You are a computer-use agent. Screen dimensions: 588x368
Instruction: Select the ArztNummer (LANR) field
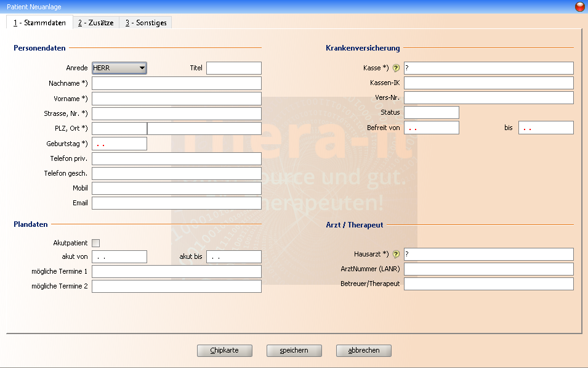pyautogui.click(x=488, y=269)
